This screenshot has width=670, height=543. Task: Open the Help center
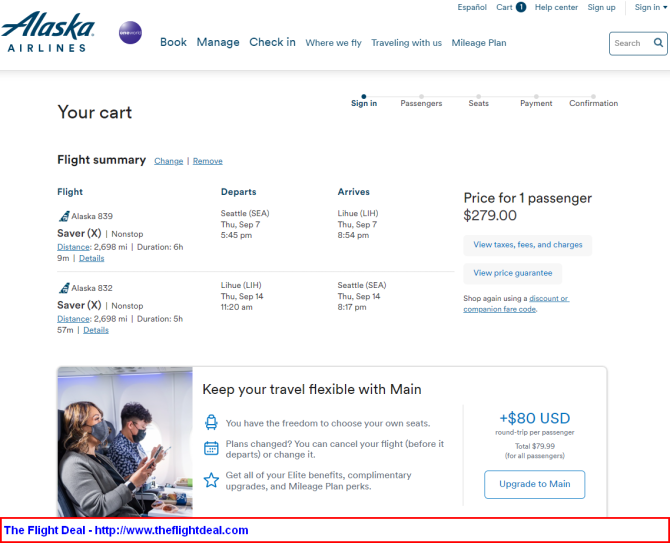[x=556, y=7]
